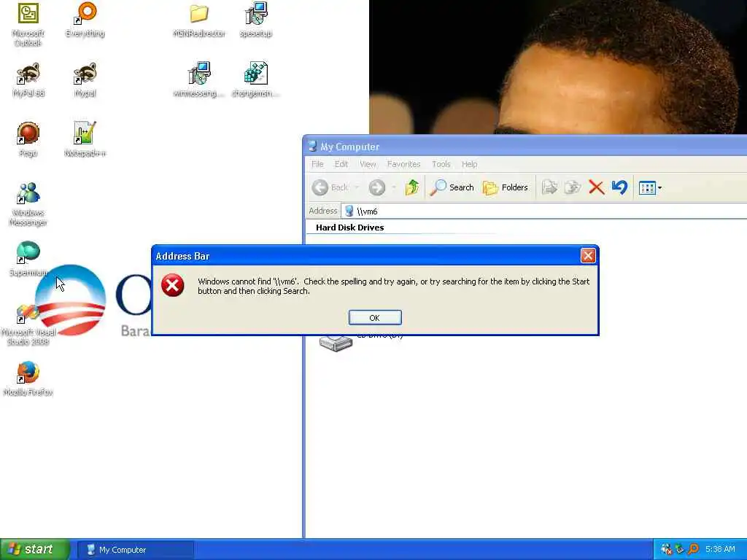This screenshot has width=747, height=560.
Task: Select the Microsoft Outlook desktop icon
Action: point(28,25)
